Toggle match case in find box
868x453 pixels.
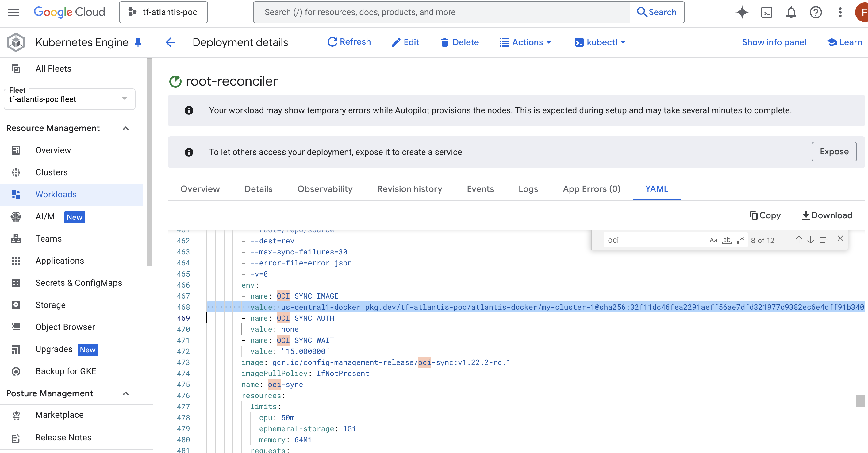713,240
